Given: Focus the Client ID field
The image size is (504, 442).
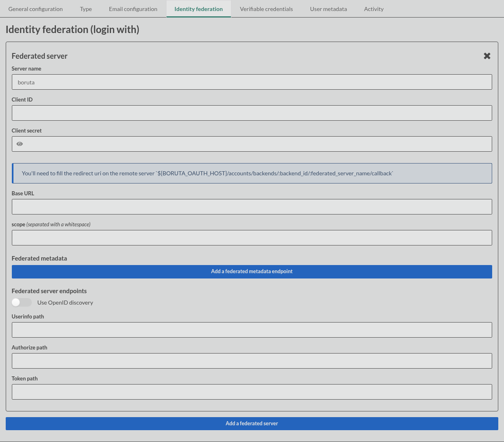Looking at the screenshot, I should tap(252, 113).
